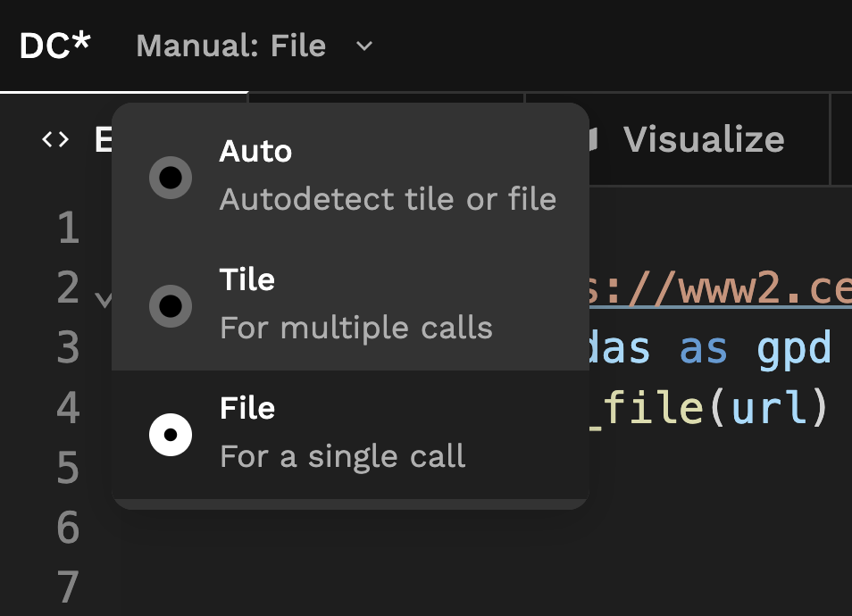Switch to the Visualize tab
852x616 pixels.
[x=706, y=139]
